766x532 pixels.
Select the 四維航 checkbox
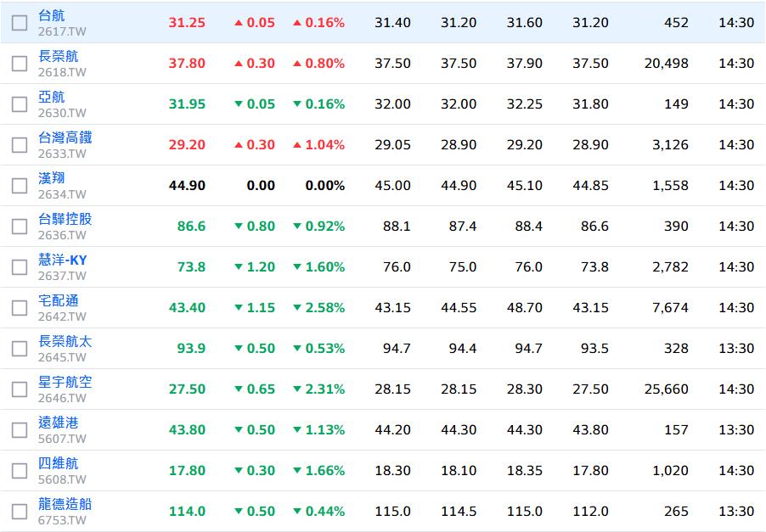(x=20, y=471)
